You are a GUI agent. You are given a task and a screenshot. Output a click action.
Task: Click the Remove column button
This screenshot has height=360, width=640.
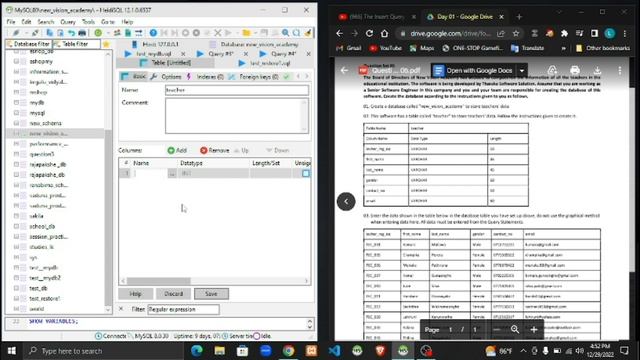click(215, 150)
